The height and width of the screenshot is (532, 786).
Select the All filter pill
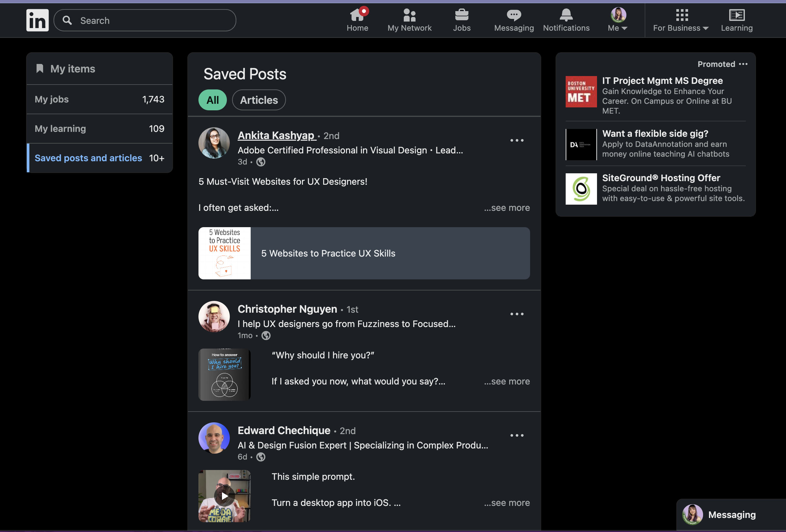click(212, 100)
